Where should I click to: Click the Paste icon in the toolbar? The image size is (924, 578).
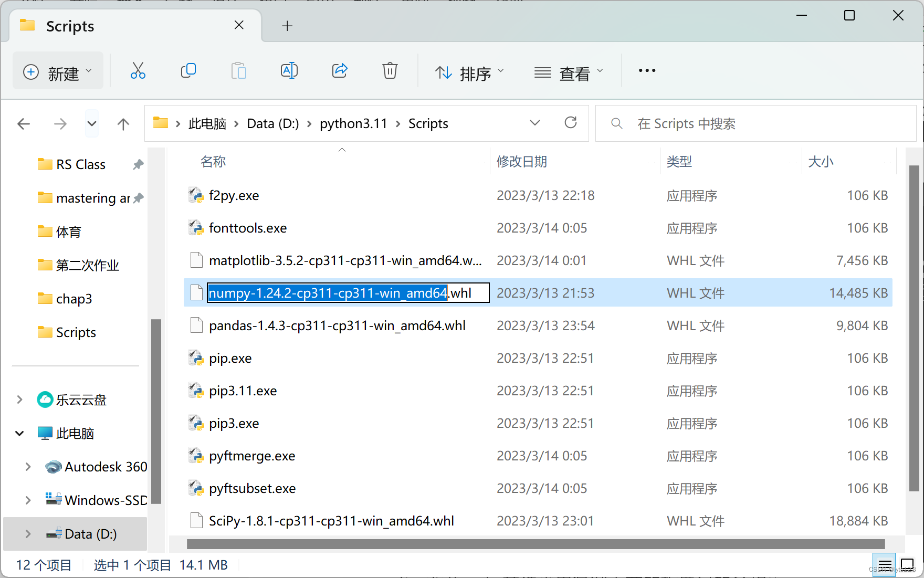(238, 70)
